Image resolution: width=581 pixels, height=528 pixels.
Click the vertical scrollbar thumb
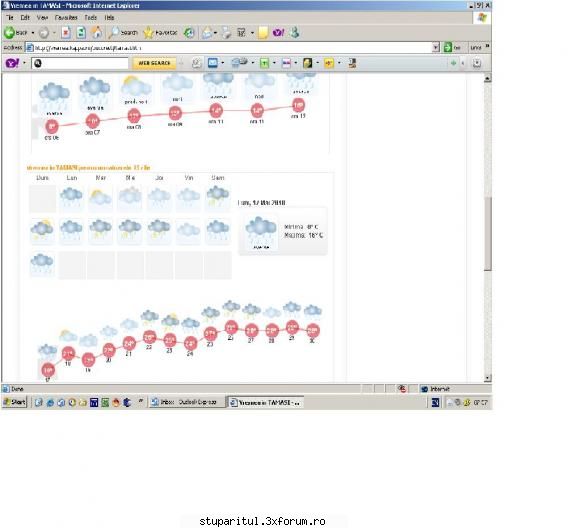pos(488,233)
